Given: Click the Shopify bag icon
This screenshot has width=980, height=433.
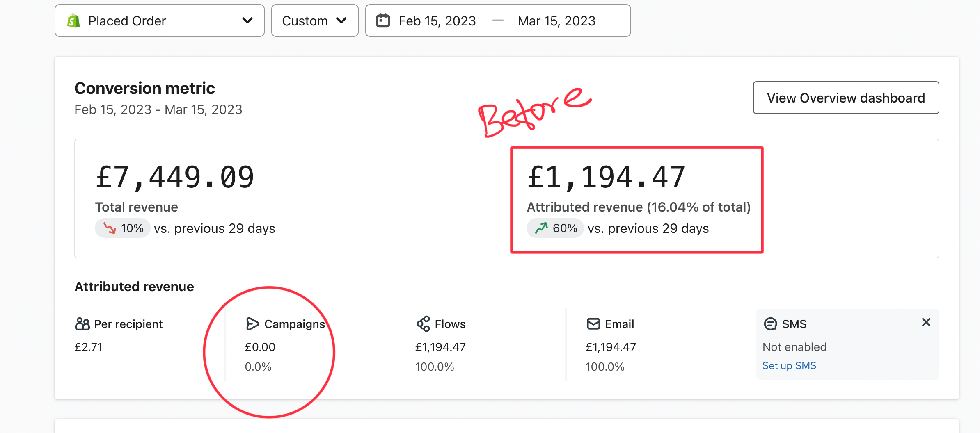Looking at the screenshot, I should (74, 21).
